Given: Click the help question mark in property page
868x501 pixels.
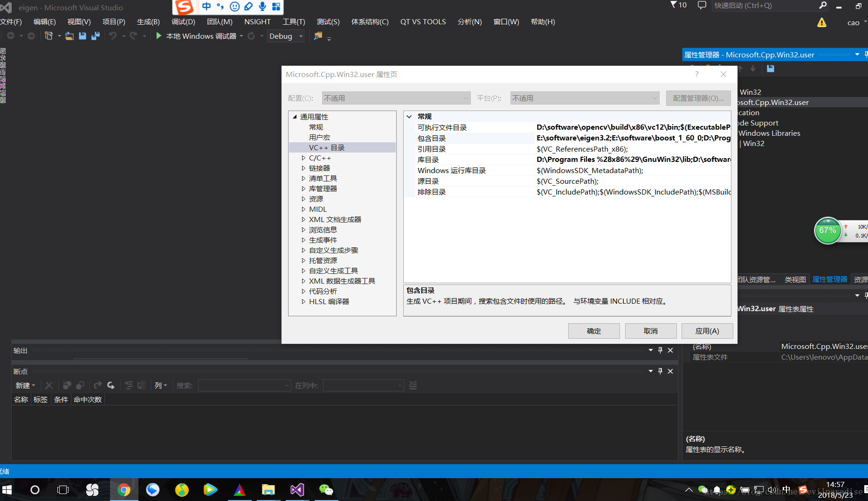Looking at the screenshot, I should 696,74.
